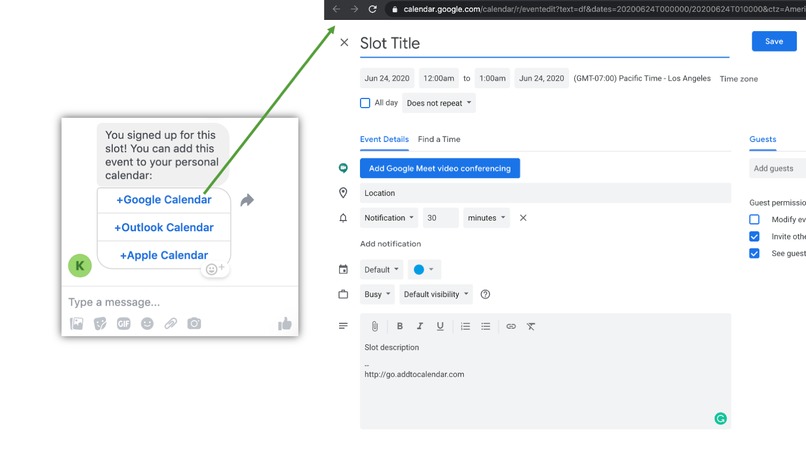The width and height of the screenshot is (806, 454).
Task: Open Messenger sticker picker
Action: click(100, 323)
